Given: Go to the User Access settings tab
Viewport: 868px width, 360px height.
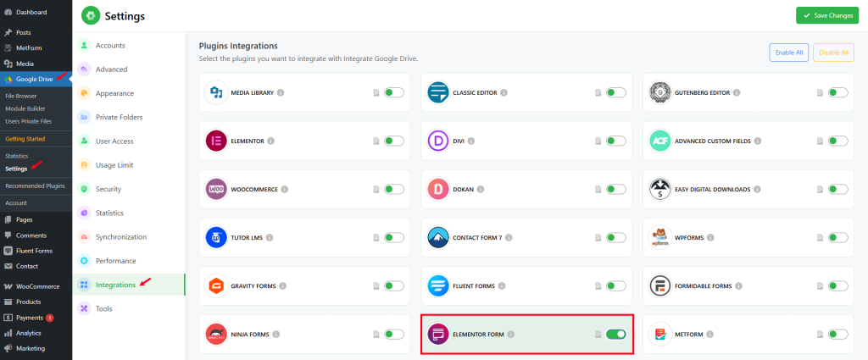Looking at the screenshot, I should tap(129, 141).
